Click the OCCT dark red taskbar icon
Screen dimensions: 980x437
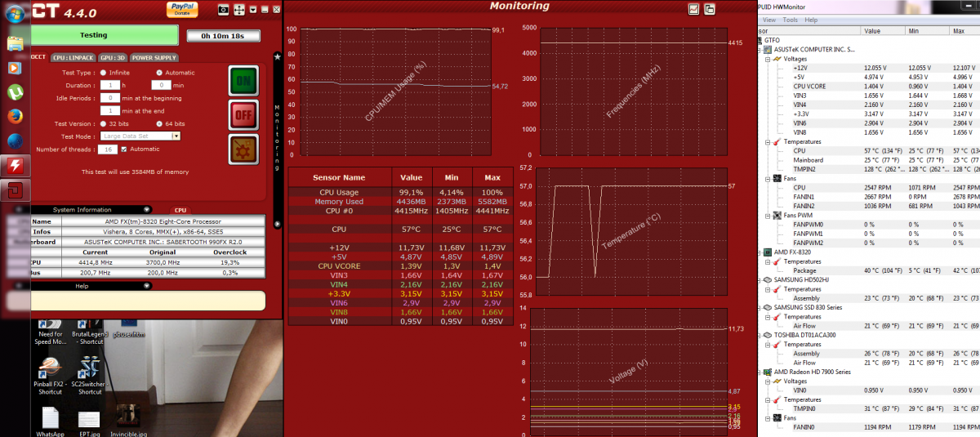[x=15, y=191]
